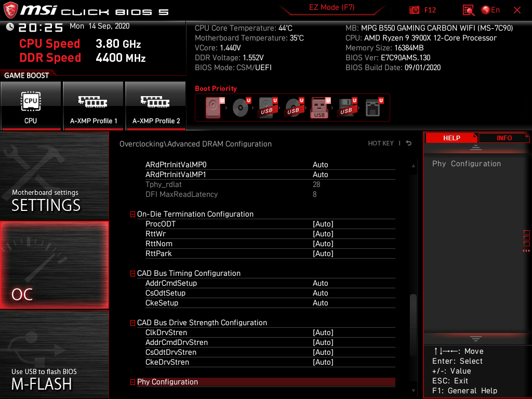Switch to EZ Mode (F7)
Screen dimensions: 532x399
[x=331, y=7]
